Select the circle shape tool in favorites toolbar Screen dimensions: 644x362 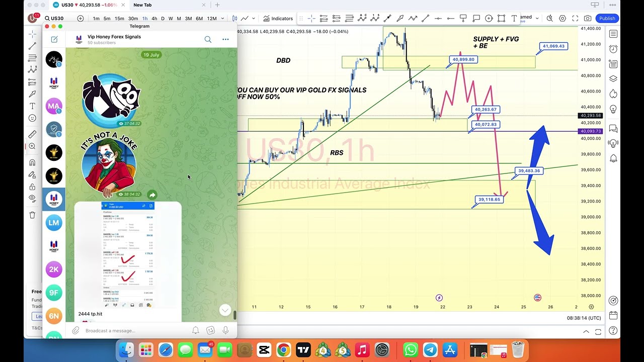(489, 19)
